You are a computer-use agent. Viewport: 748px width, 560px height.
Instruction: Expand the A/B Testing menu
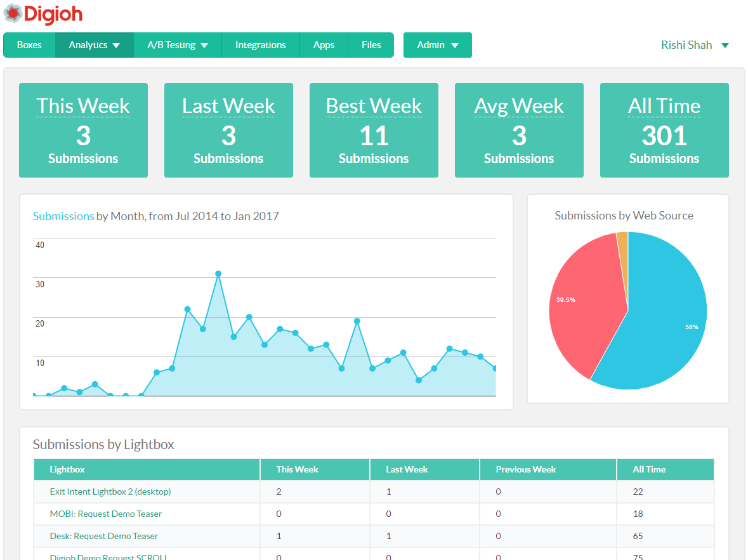pos(177,45)
